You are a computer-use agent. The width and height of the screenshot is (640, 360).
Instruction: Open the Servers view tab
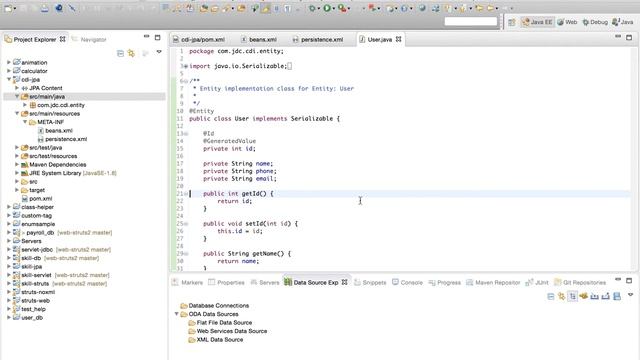pos(265,282)
